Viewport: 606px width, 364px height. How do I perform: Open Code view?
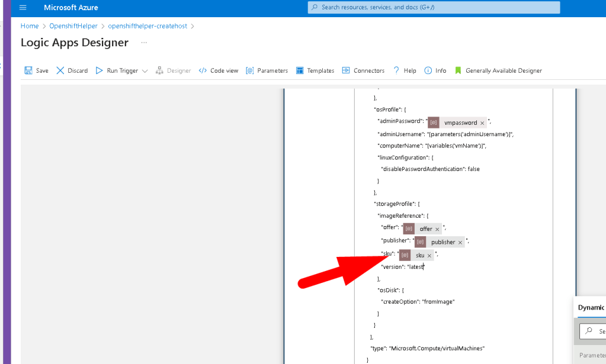click(219, 70)
